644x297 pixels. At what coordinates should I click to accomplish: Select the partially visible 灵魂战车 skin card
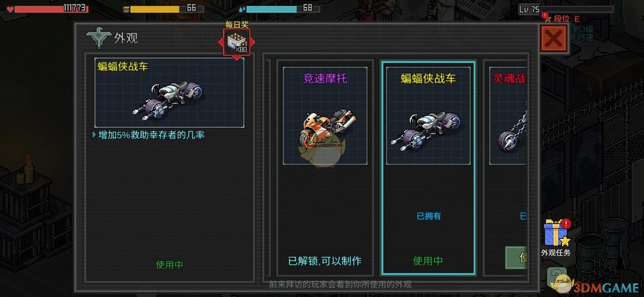point(505,167)
